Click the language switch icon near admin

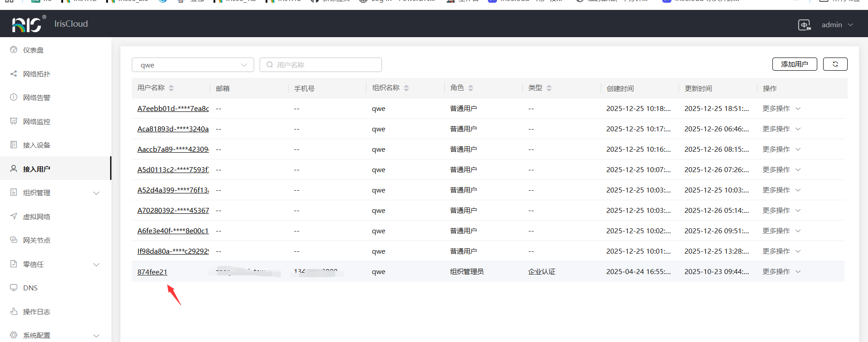coord(805,25)
